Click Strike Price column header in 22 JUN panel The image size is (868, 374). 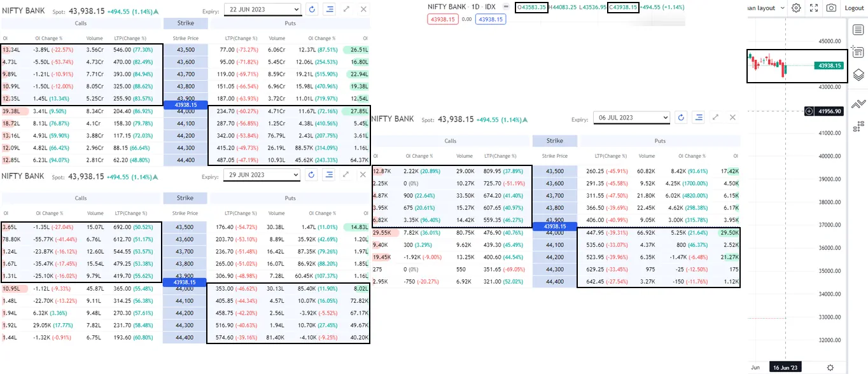pos(185,39)
